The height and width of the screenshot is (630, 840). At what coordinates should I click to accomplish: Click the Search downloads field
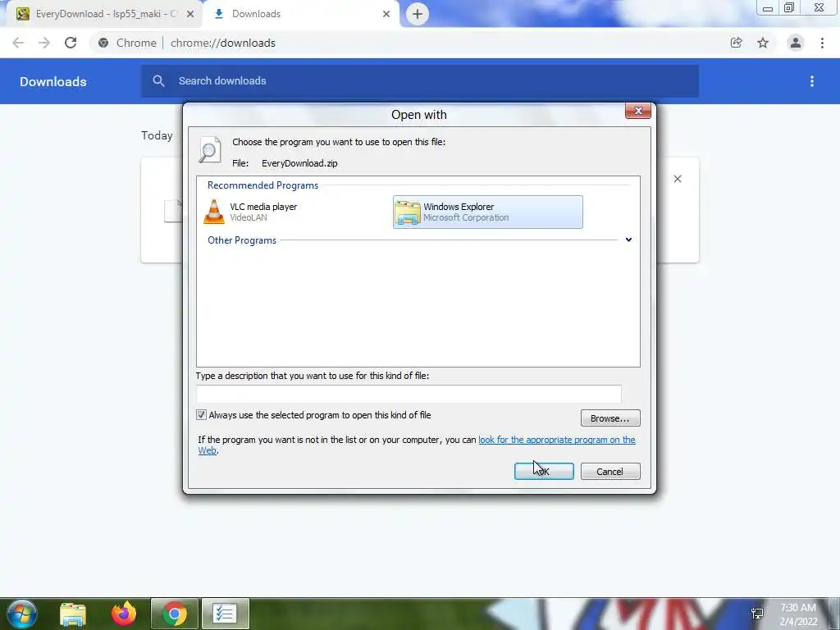(419, 81)
